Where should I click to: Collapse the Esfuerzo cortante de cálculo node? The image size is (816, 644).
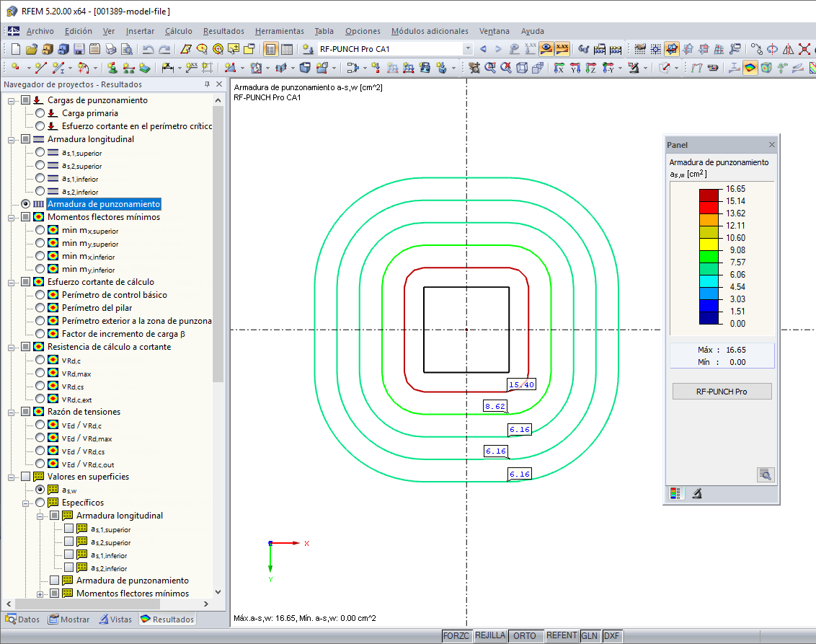(11, 282)
